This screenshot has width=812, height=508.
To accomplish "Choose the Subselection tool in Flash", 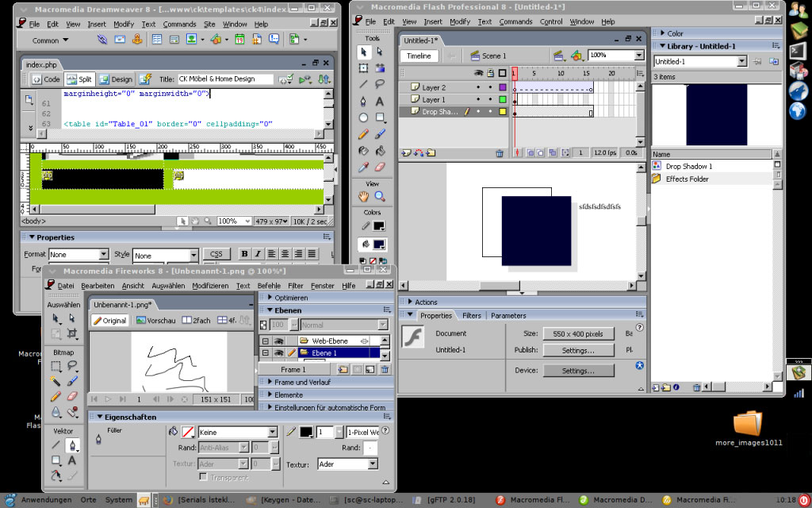I will pyautogui.click(x=380, y=52).
